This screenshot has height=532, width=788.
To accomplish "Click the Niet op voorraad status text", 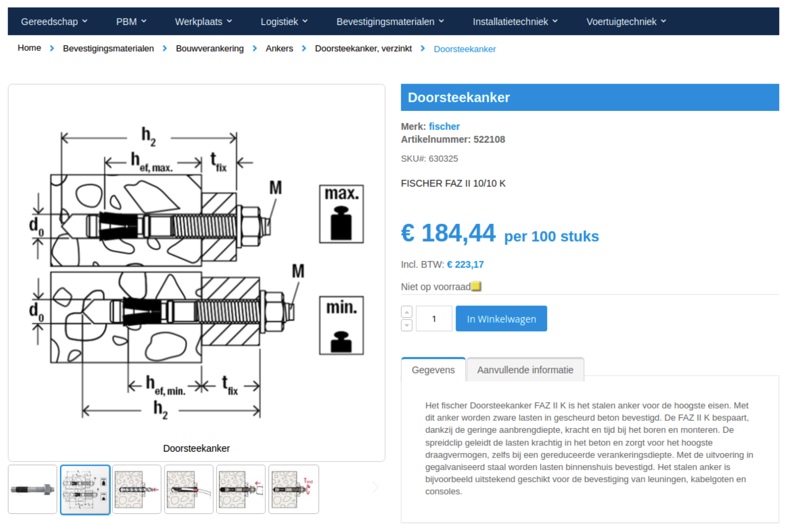I will click(x=436, y=287).
